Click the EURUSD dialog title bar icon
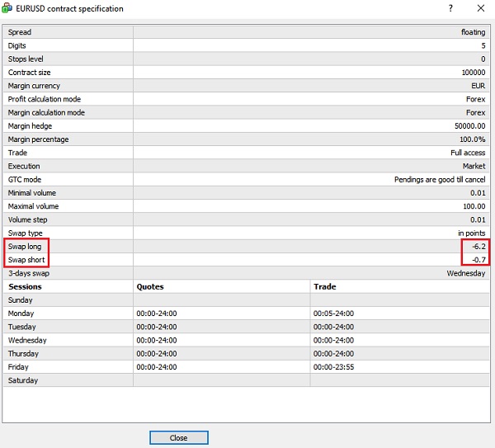This screenshot has height=448, width=495. [7, 8]
